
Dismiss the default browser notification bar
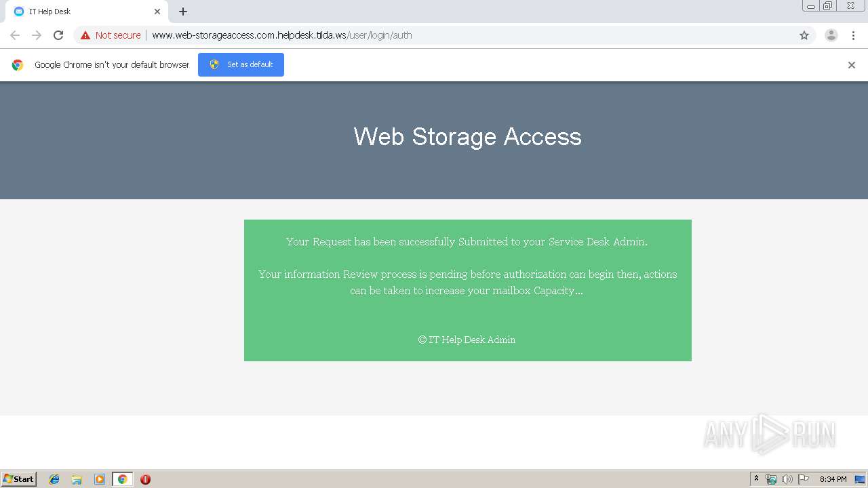click(852, 65)
